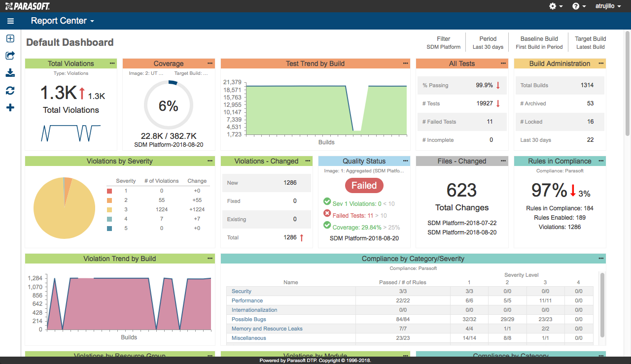Image resolution: width=631 pixels, height=364 pixels.
Task: Click the compliance table scrollbar
Action: coord(602,305)
